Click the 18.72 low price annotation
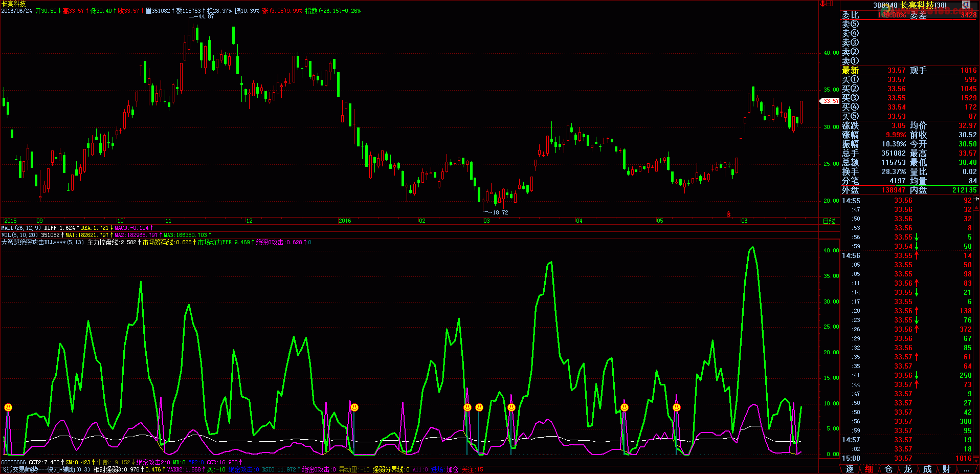Screen dimensions: 980x474 (x=500, y=212)
